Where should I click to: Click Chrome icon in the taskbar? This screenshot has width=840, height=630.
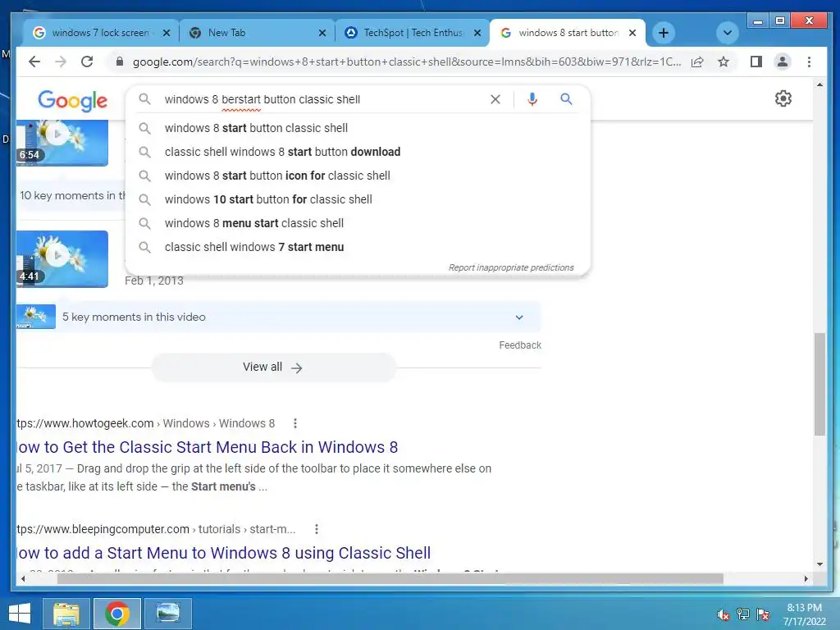coord(116,614)
